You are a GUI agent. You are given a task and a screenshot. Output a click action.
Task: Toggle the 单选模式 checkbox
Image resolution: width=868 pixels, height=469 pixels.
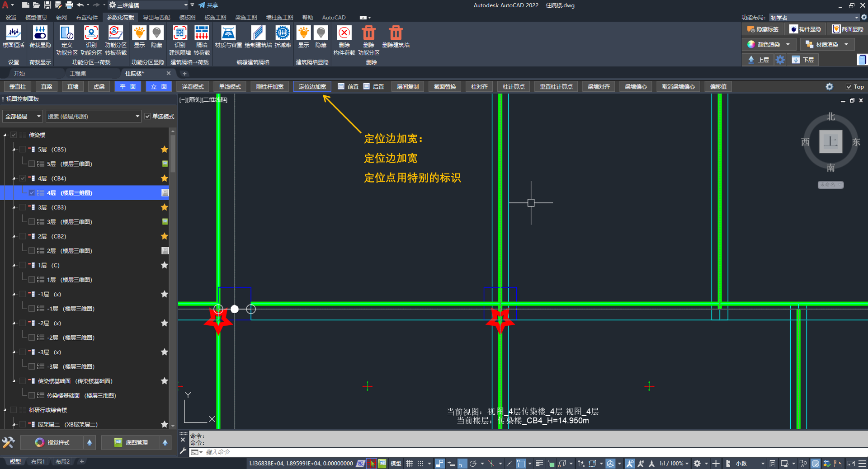click(148, 117)
